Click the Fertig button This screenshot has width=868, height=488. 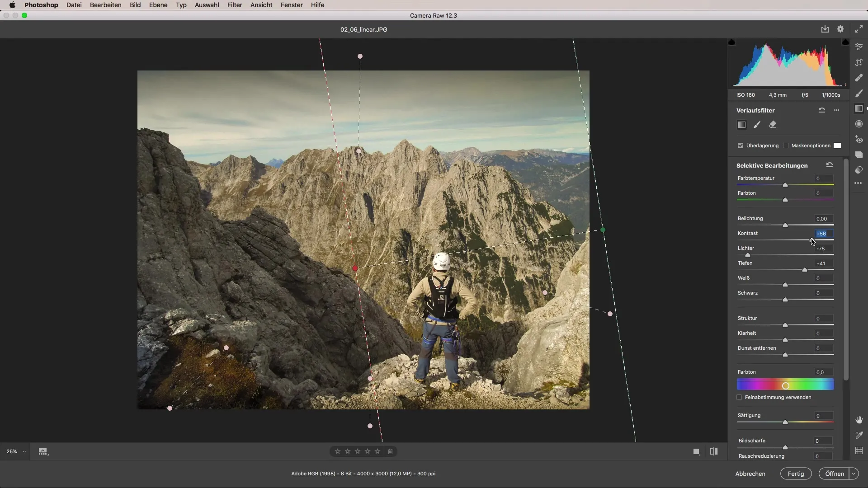tap(796, 474)
